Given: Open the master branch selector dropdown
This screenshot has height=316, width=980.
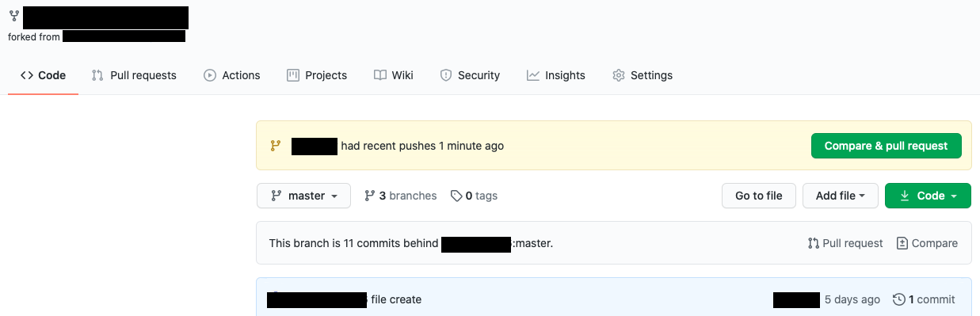Looking at the screenshot, I should [304, 196].
